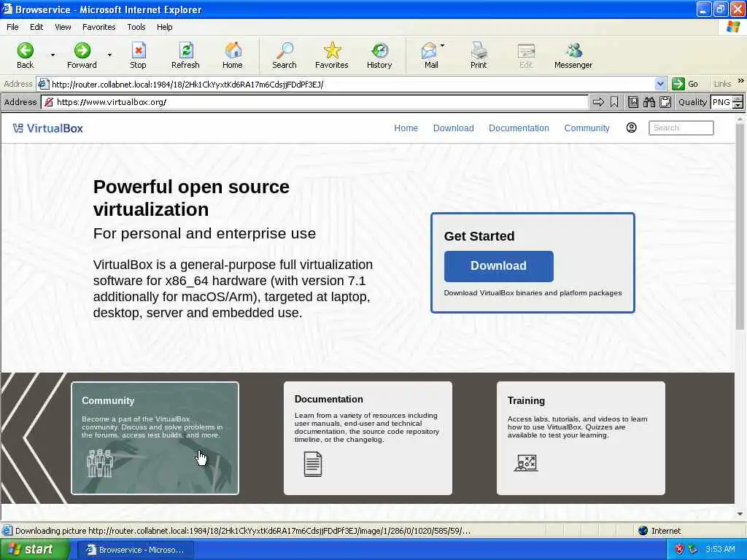This screenshot has width=747, height=560.
Task: Click the Quality PNG value field
Action: point(721,102)
